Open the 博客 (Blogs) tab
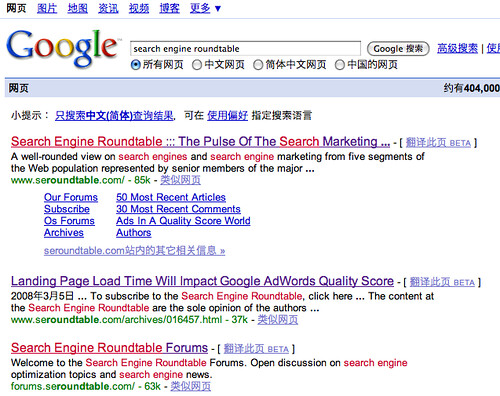The height and width of the screenshot is (396, 500). click(169, 8)
